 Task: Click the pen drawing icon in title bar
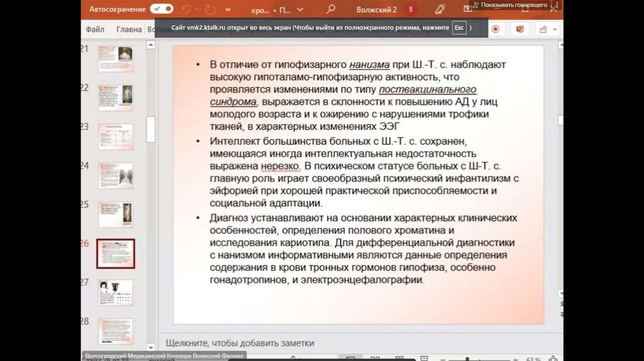[440, 9]
